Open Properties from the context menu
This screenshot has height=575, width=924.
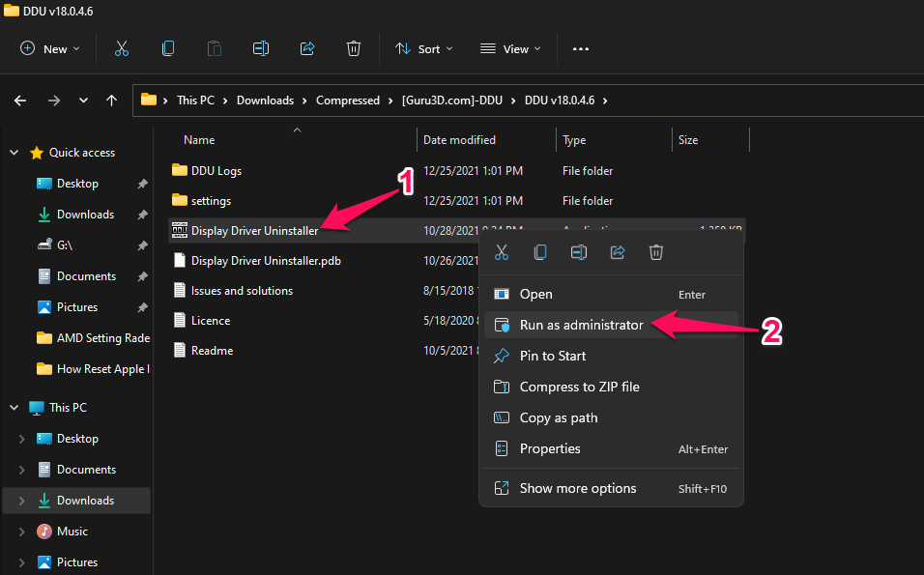pos(611,448)
